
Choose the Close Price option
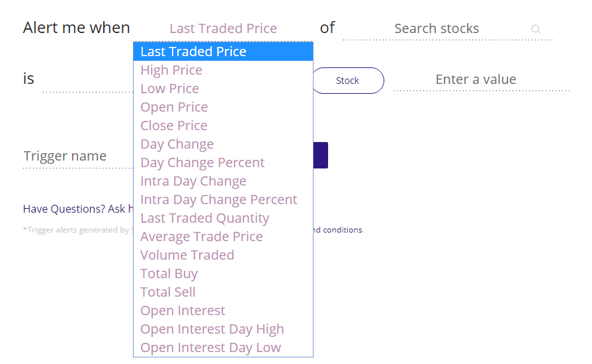223,126
